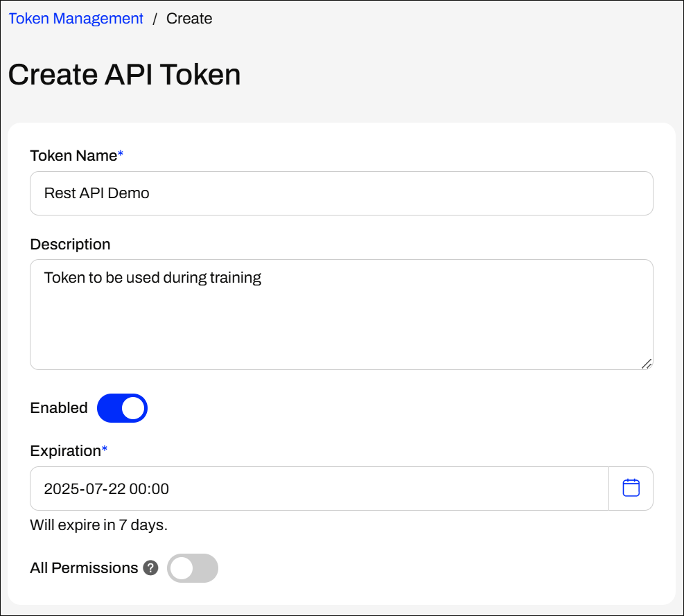Go back to Token Management breadcrumb

[76, 19]
